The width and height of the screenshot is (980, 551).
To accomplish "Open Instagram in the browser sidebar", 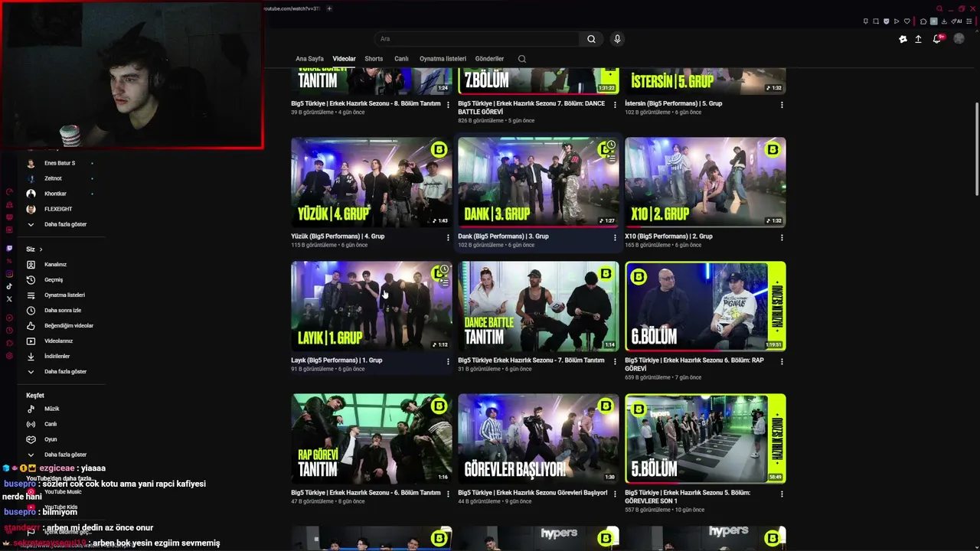I will click(x=9, y=274).
